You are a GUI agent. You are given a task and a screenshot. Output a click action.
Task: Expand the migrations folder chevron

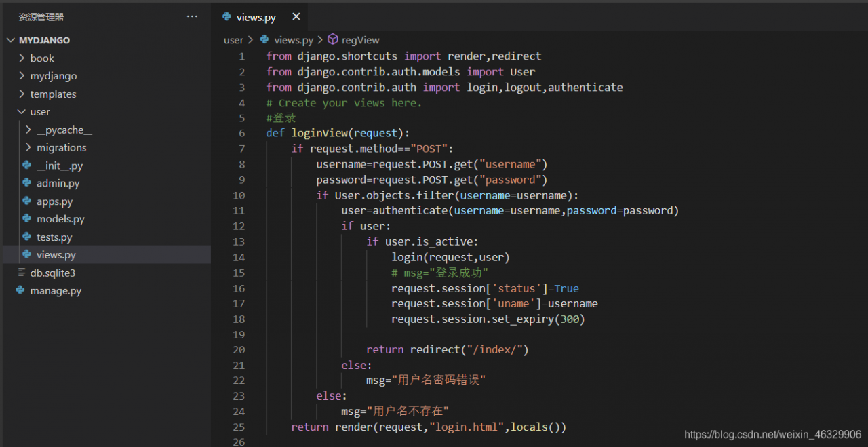(x=28, y=148)
